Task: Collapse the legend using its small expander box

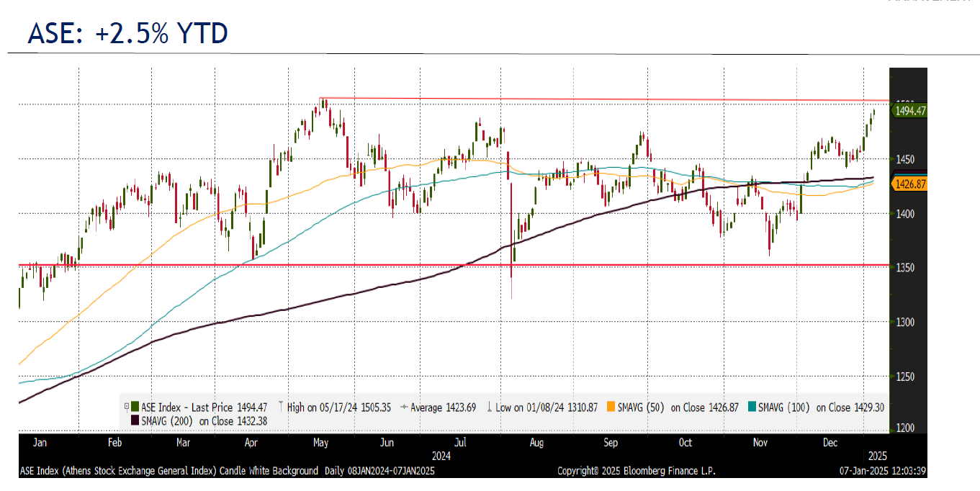Action: tap(126, 407)
